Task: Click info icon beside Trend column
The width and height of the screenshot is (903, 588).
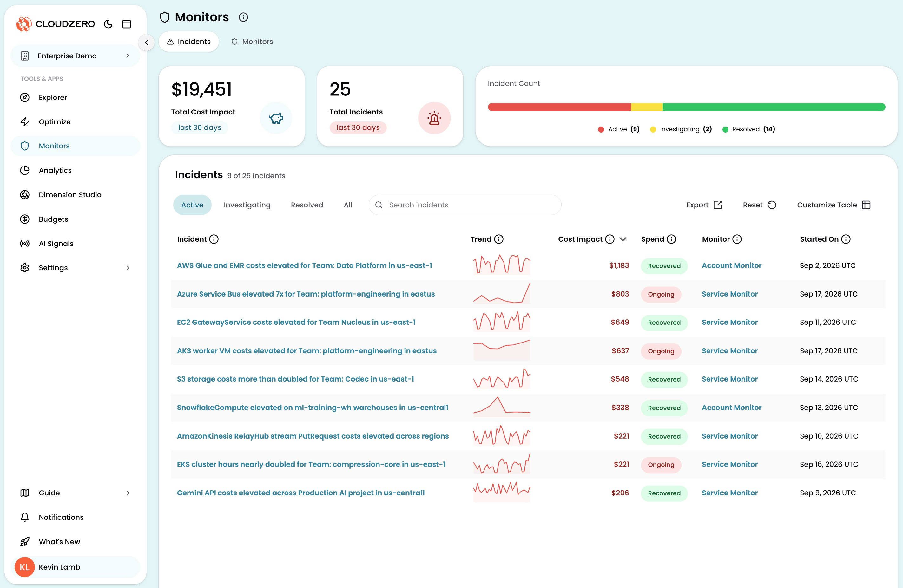Action: click(499, 239)
